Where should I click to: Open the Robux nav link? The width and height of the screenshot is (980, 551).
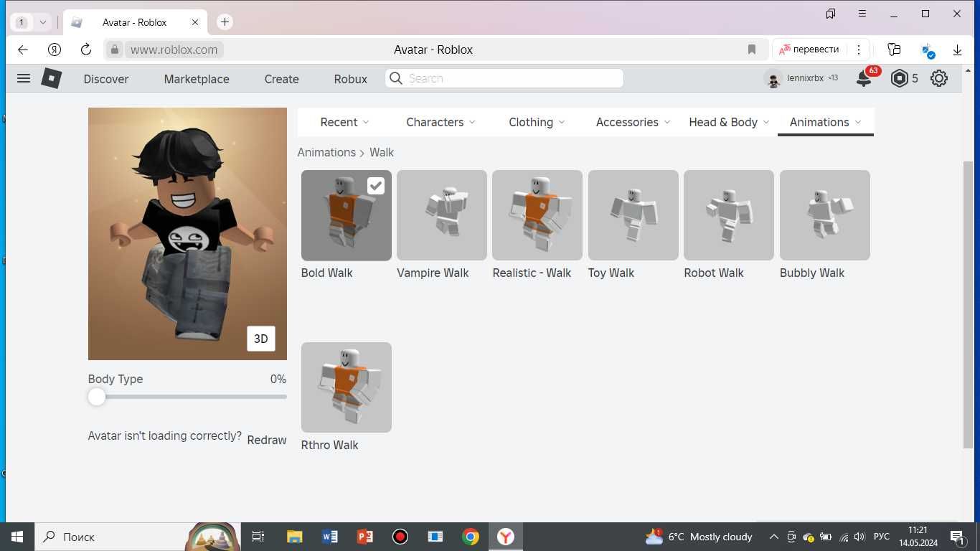(350, 79)
